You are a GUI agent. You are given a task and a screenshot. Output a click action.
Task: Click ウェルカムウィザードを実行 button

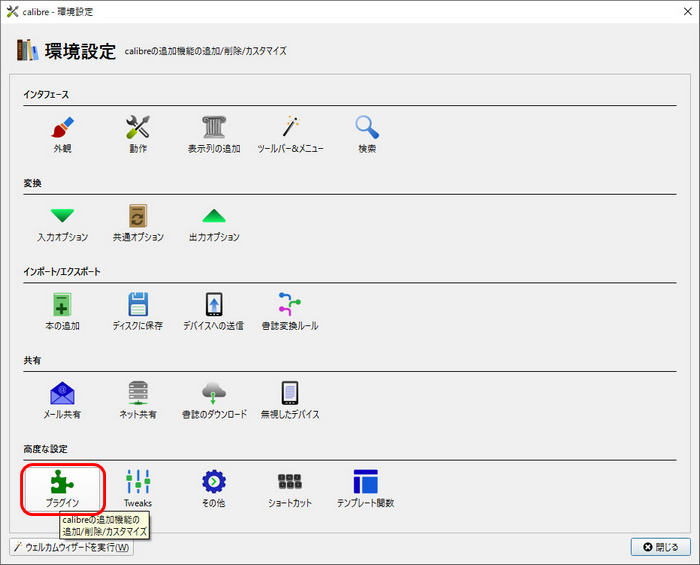click(x=71, y=547)
